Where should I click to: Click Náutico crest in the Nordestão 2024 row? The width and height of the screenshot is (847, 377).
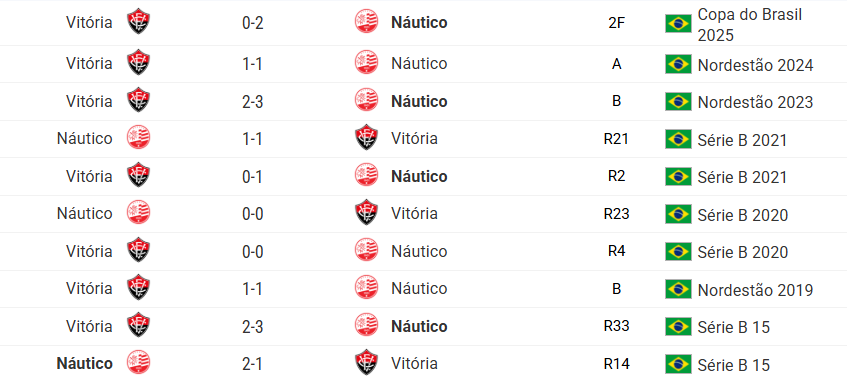pos(366,64)
